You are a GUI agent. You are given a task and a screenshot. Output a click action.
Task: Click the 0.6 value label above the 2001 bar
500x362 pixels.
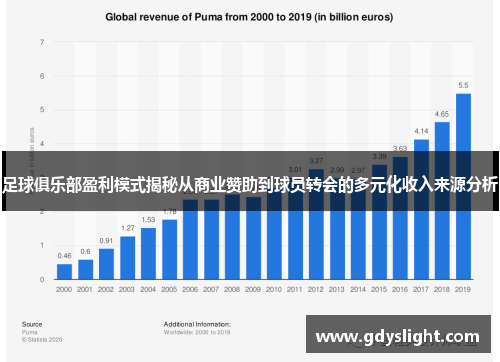(85, 251)
